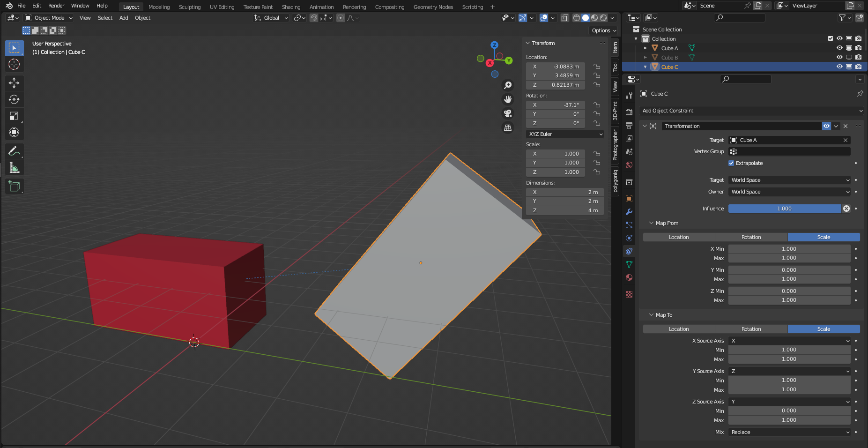Select the Measure tool
This screenshot has width=868, height=448.
pyautogui.click(x=14, y=168)
